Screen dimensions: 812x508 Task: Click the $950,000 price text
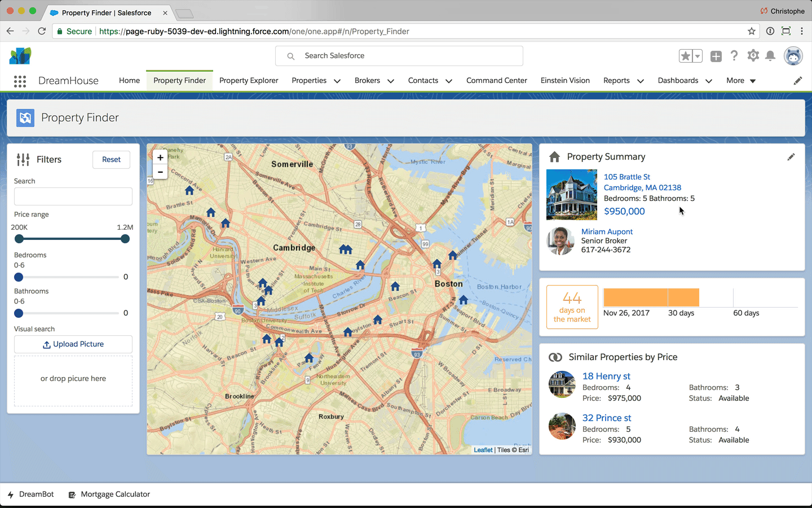pyautogui.click(x=624, y=211)
